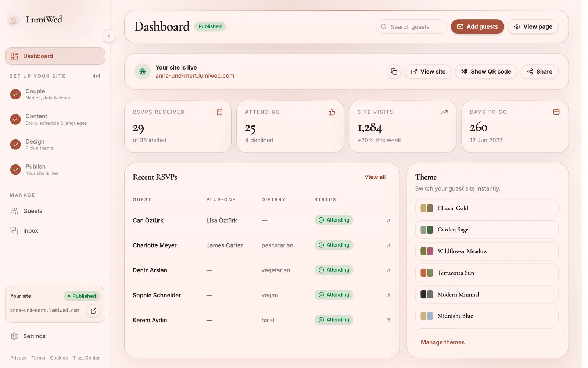Click the LumiWed logo icon
Viewport: 588px width, 368px height.
coord(14,20)
